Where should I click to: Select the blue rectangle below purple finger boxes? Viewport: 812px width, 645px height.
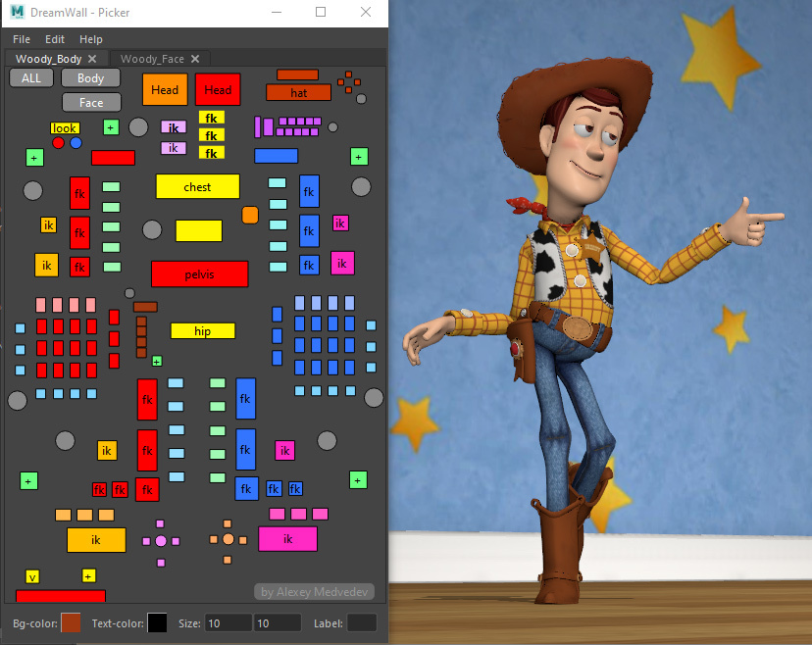pos(276,156)
